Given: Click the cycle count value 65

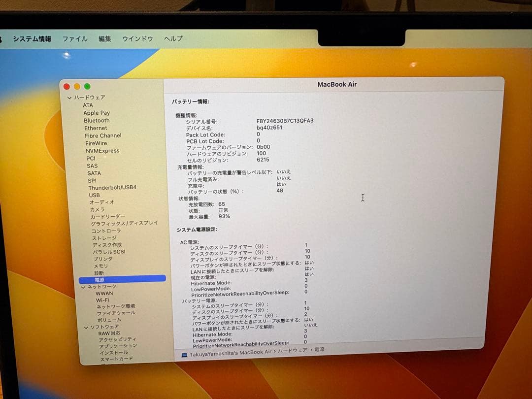Looking at the screenshot, I should pos(222,204).
